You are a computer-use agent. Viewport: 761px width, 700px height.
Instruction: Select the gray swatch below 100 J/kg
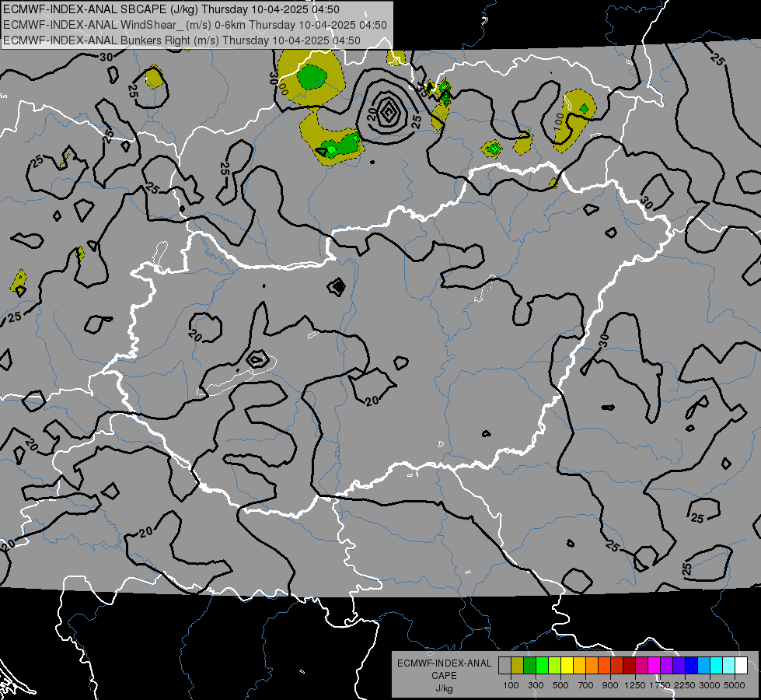pos(504,666)
